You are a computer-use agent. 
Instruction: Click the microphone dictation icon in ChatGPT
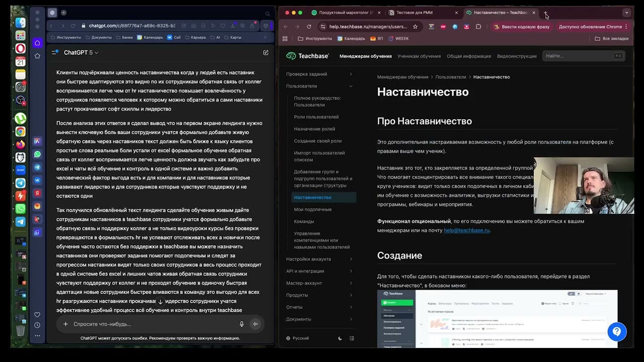coord(242,324)
